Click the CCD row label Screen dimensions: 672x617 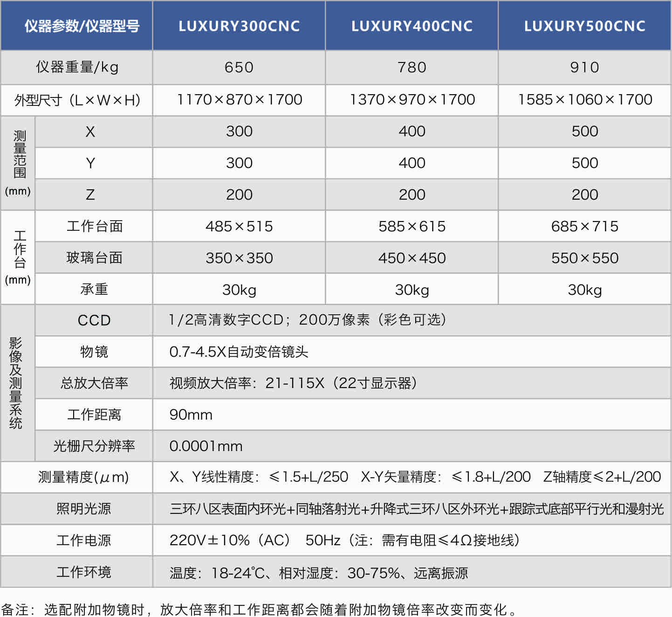94,320
